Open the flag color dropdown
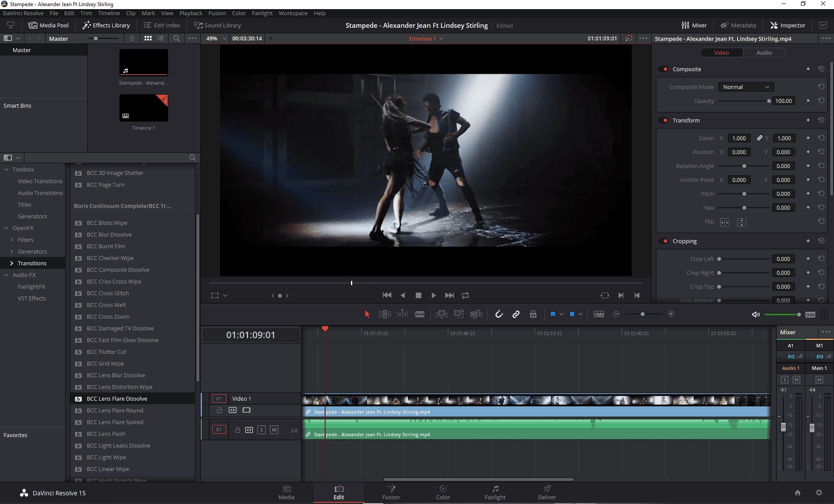Viewport: 834px width, 504px height. point(562,314)
